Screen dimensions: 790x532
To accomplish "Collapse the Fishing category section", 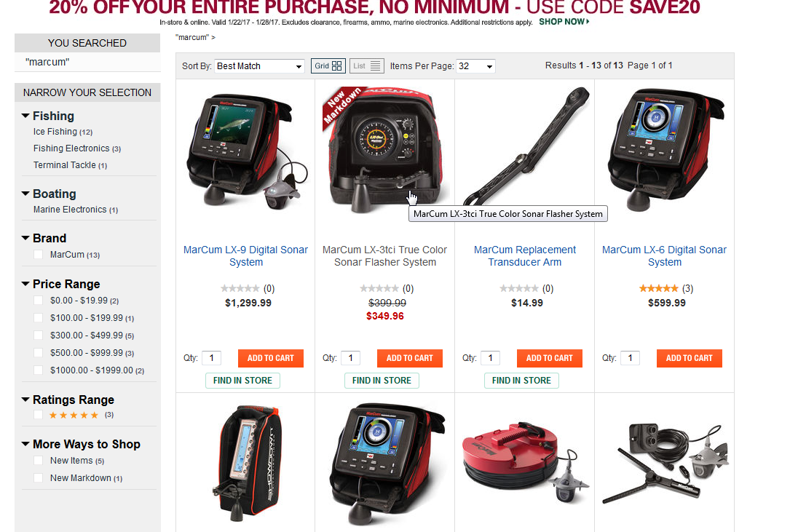I will coord(25,116).
